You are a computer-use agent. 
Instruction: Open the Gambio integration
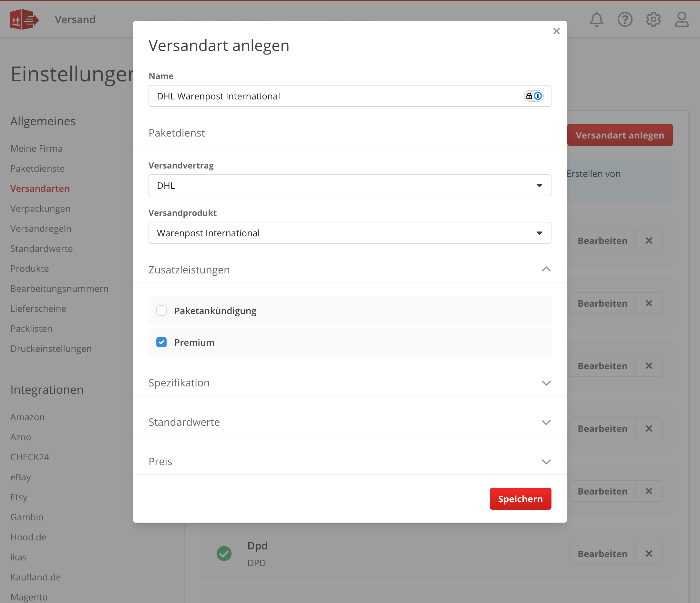27,517
